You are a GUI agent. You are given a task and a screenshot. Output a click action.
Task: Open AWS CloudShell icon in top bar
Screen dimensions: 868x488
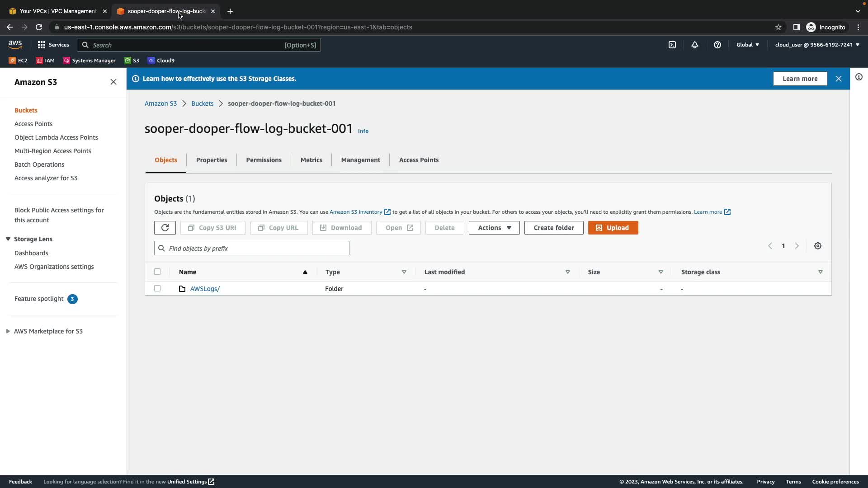[672, 45]
